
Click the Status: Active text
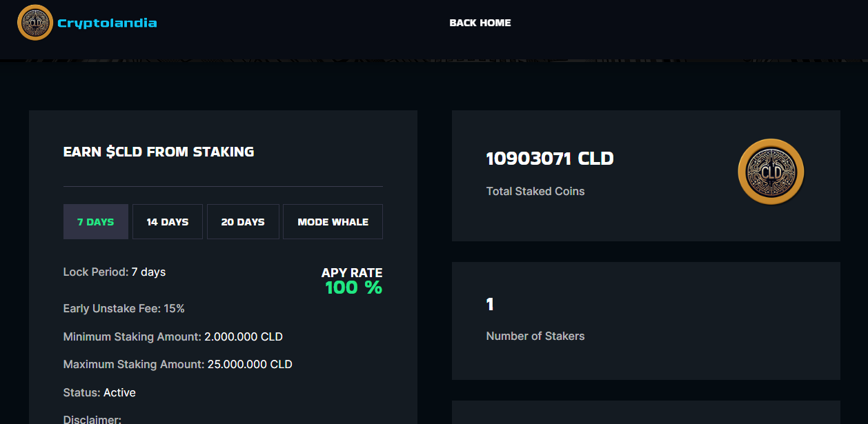[99, 392]
